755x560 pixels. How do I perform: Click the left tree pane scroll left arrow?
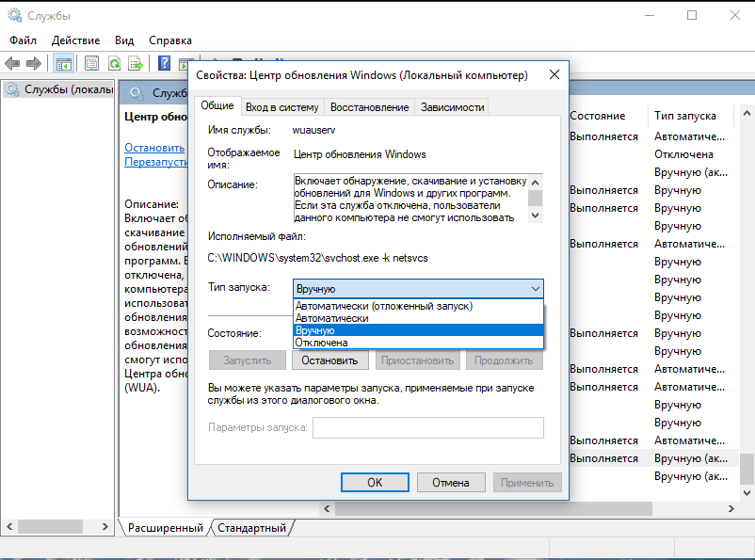point(9,527)
